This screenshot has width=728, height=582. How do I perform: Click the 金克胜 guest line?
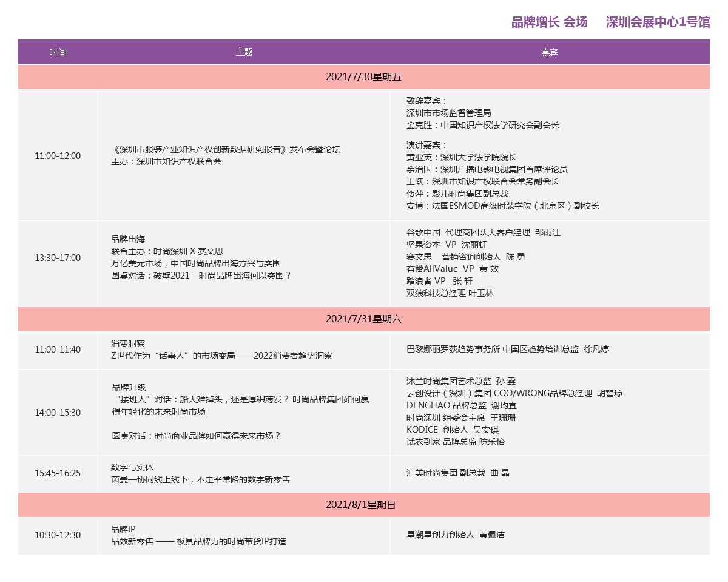[483, 125]
